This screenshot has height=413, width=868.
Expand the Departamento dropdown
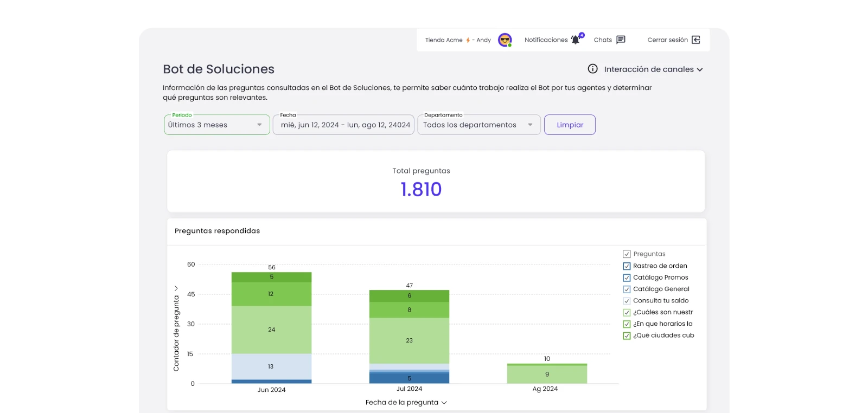tap(478, 125)
